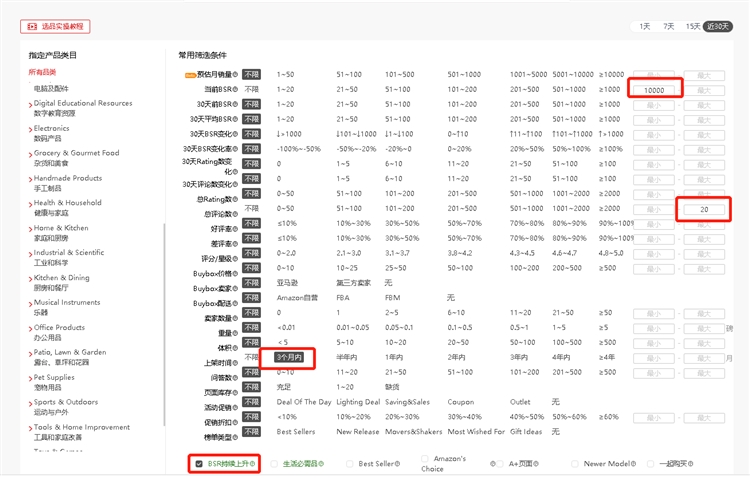Uncheck the BSR持续上升 checkbox
The height and width of the screenshot is (478, 750).
pos(199,464)
